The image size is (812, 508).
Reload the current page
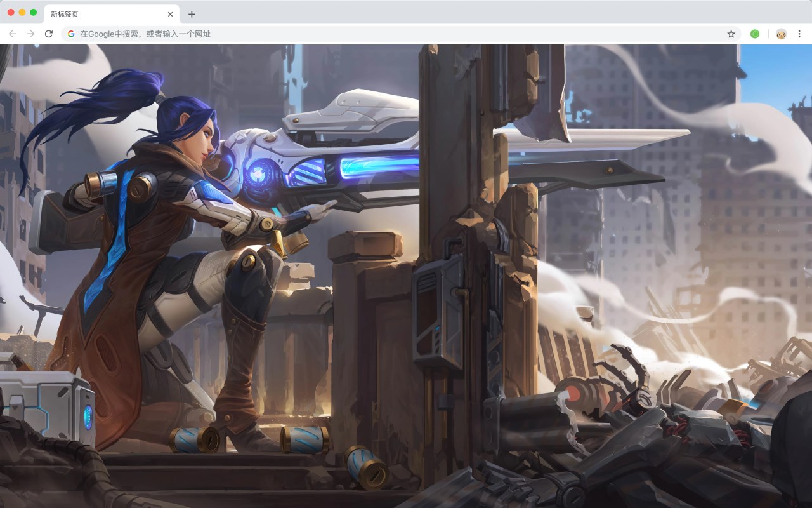pyautogui.click(x=48, y=34)
